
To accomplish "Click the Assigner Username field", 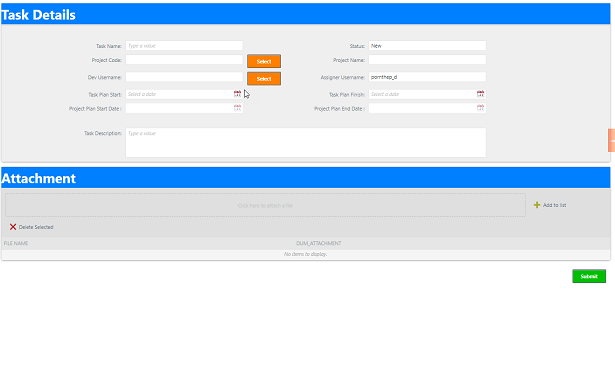I will 427,77.
